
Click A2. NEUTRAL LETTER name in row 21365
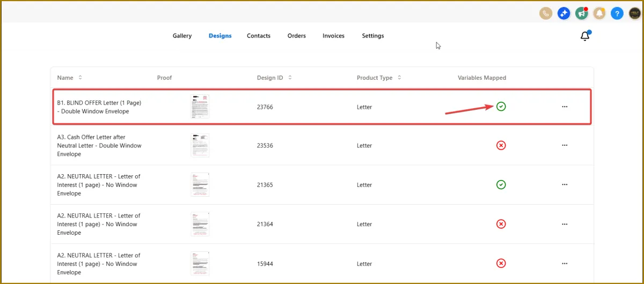pos(99,185)
